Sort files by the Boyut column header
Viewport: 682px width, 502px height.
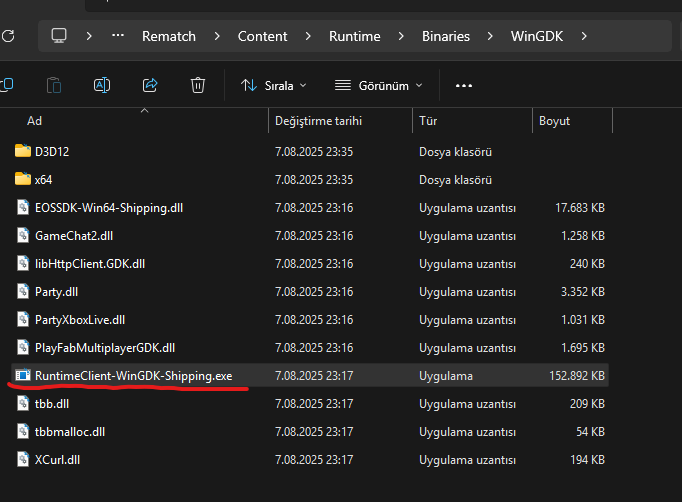pyautogui.click(x=555, y=121)
